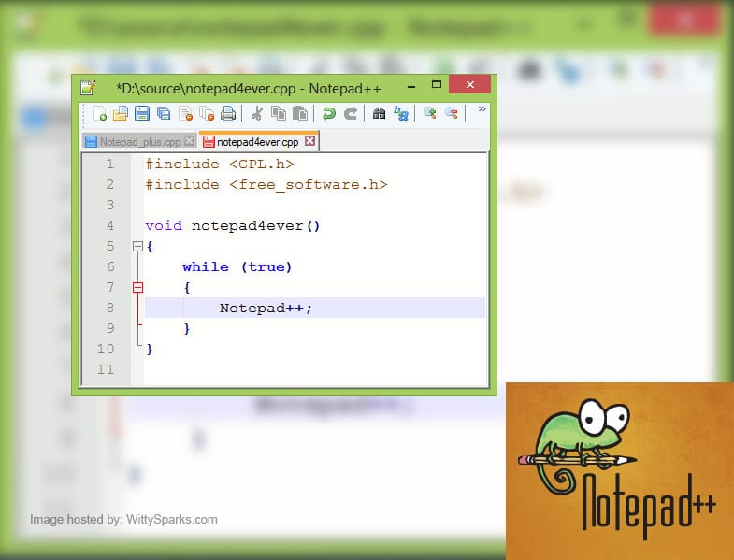Open a file using the Open folder icon
This screenshot has width=734, height=560.
pos(121,113)
